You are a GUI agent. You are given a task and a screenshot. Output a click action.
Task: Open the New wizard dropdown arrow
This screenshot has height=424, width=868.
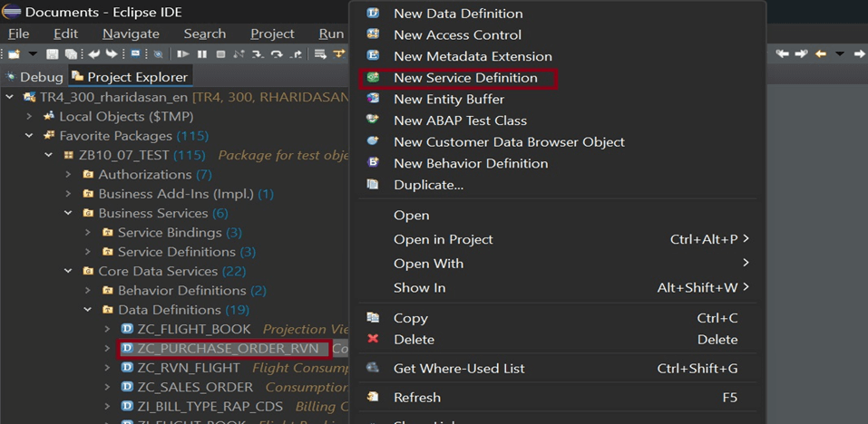[x=33, y=54]
